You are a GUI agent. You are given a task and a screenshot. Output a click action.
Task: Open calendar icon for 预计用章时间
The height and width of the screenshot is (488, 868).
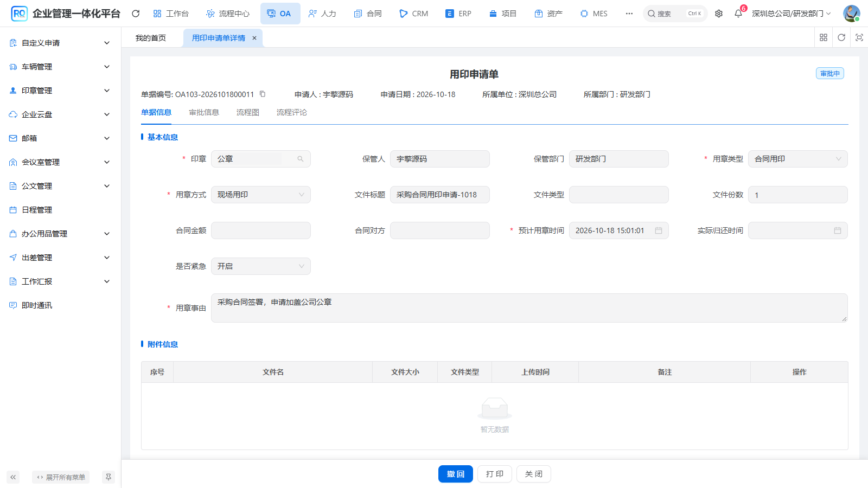pos(659,230)
